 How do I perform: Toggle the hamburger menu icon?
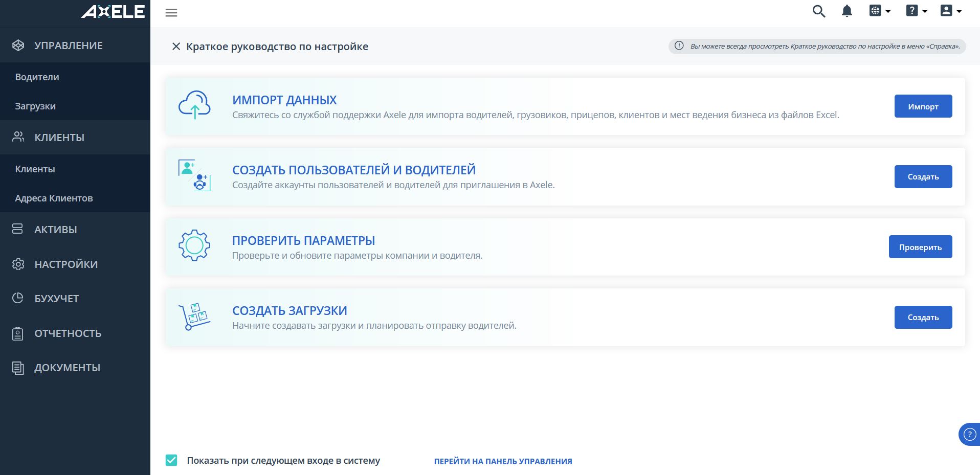click(x=171, y=13)
